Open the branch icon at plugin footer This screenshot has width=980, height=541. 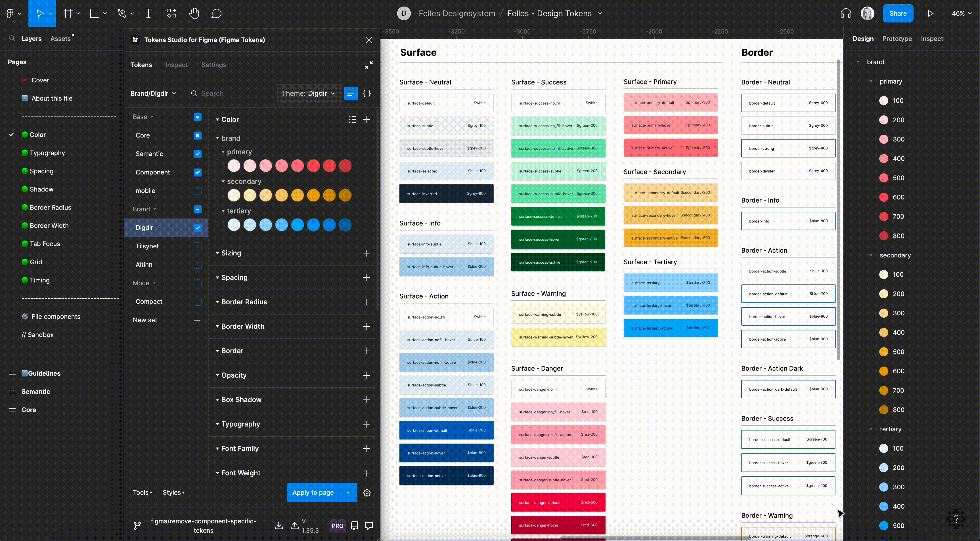click(137, 526)
